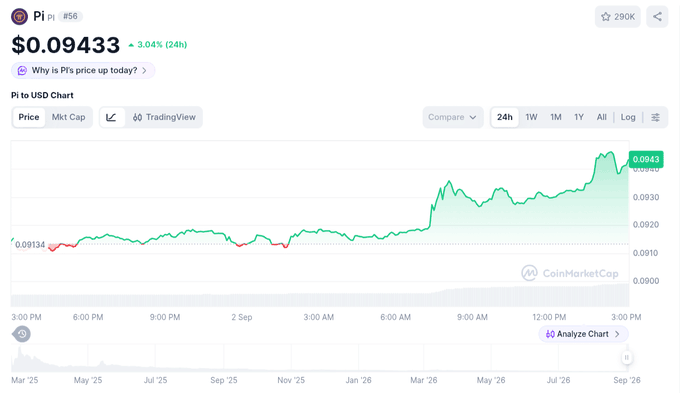Click May '25 on the range timeline
Image resolution: width=680 pixels, height=393 pixels.
(88, 380)
